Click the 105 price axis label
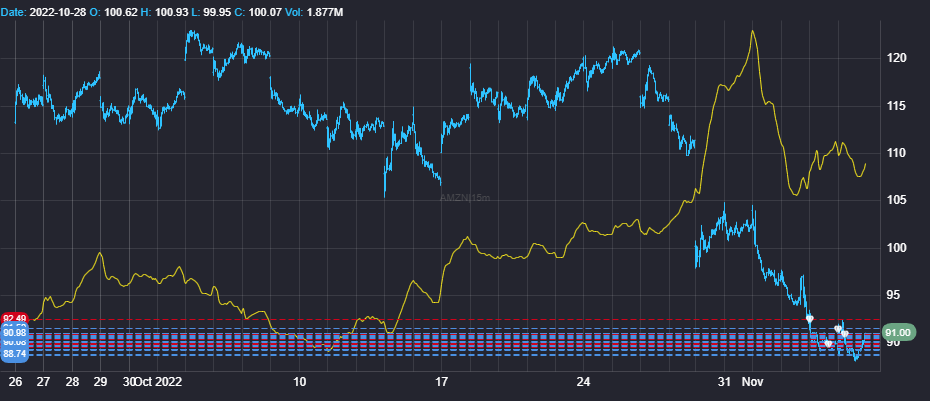 click(x=897, y=200)
